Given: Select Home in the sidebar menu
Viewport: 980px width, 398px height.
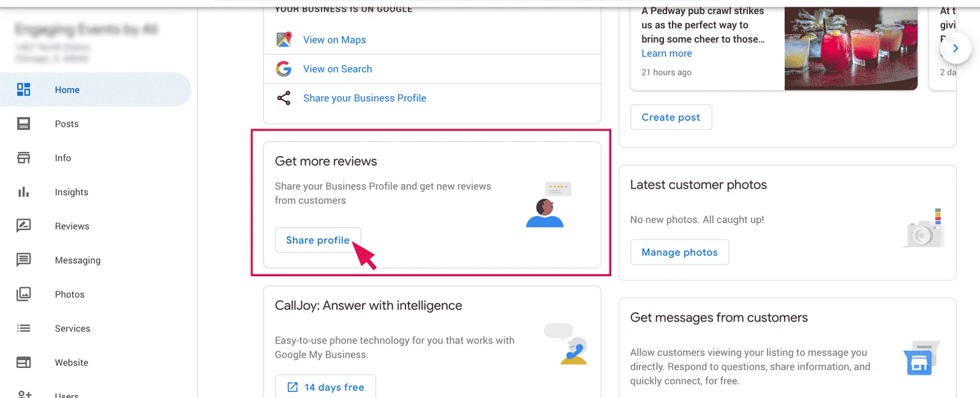Looking at the screenshot, I should [67, 89].
